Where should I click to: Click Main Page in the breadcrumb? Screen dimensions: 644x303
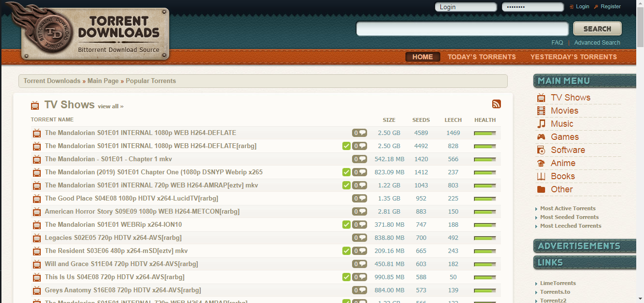[x=103, y=81]
